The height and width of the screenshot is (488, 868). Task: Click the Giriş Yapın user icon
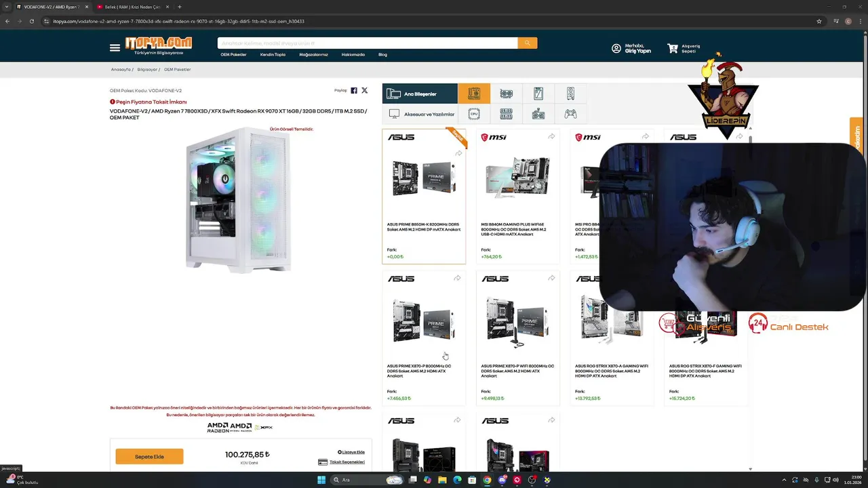click(616, 48)
